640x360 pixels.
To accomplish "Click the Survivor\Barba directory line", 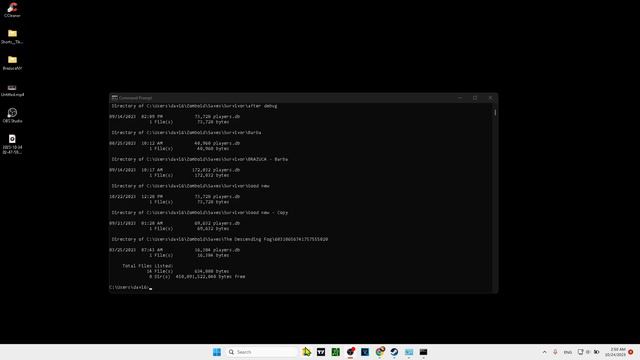I will coord(187,133).
